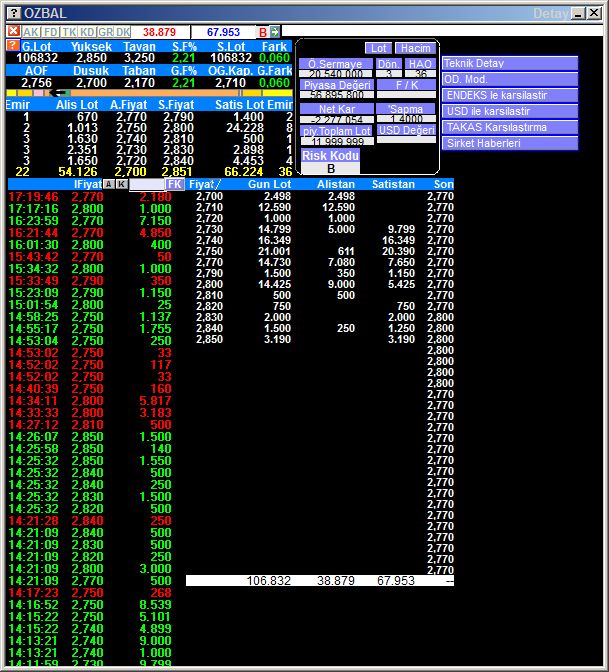
Task: Select the 17:19:46 trade row
Action: [x=90, y=197]
